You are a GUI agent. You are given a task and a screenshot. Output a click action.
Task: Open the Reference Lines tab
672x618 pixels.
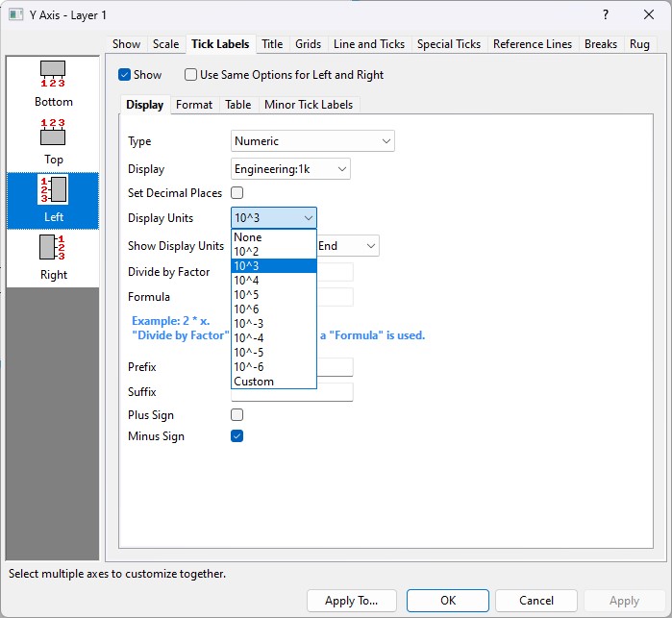point(533,44)
